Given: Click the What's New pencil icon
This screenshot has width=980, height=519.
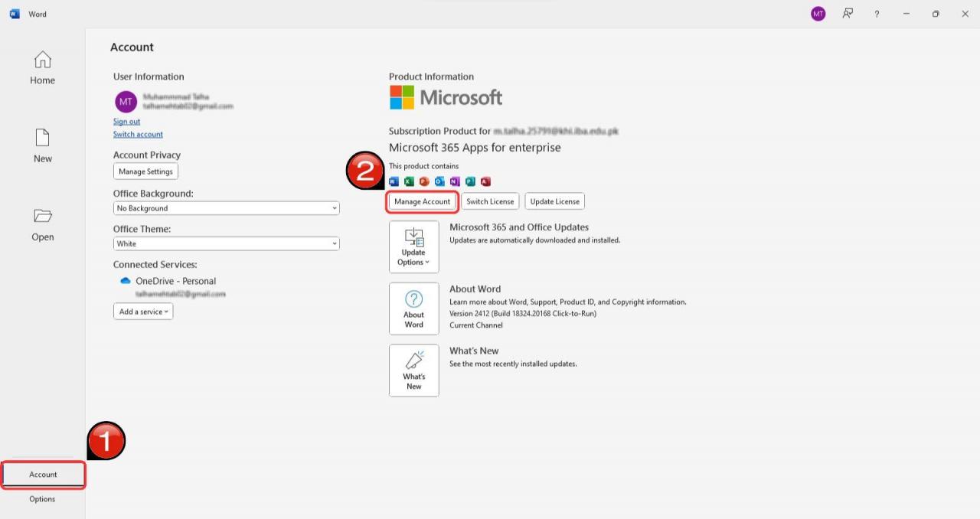Looking at the screenshot, I should pos(413,360).
